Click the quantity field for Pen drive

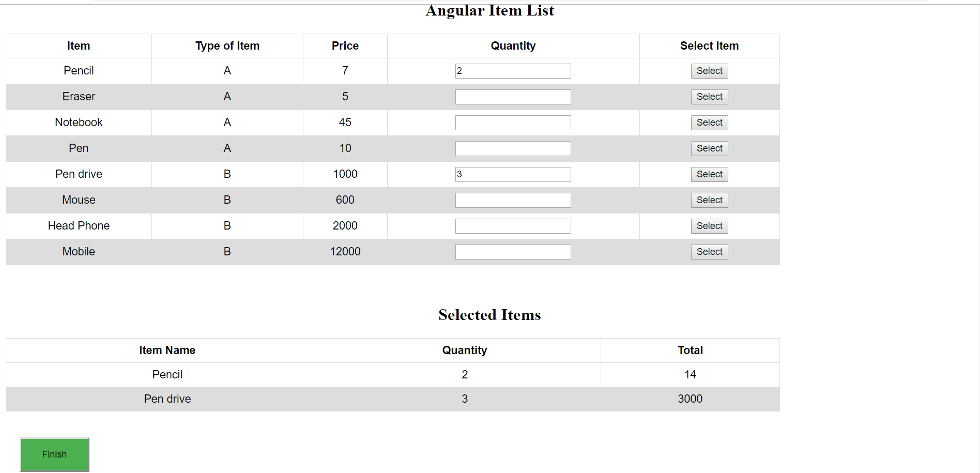coord(513,174)
